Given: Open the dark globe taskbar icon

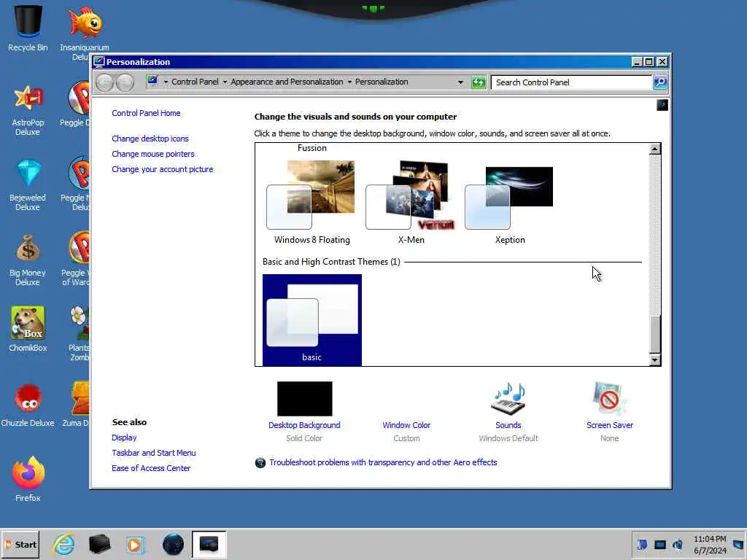Looking at the screenshot, I should pyautogui.click(x=173, y=544).
